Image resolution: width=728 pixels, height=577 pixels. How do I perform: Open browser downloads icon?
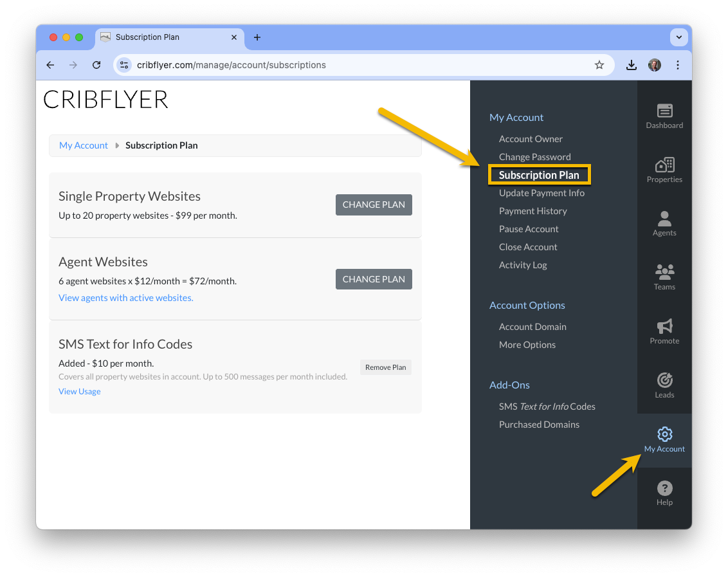[631, 65]
